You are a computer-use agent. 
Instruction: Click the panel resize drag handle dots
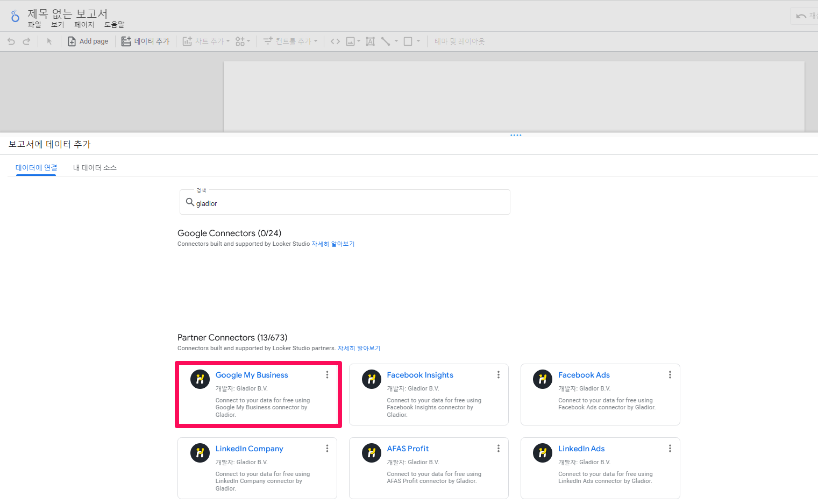coord(516,135)
